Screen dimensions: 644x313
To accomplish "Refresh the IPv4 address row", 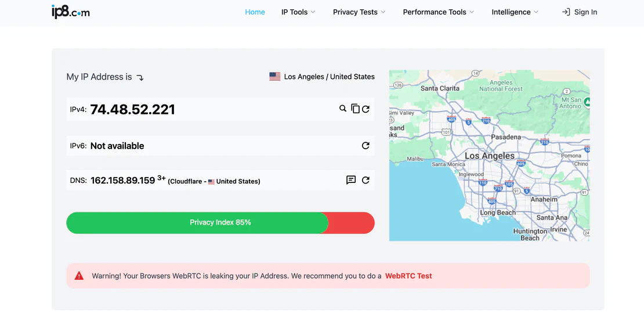I will (366, 109).
